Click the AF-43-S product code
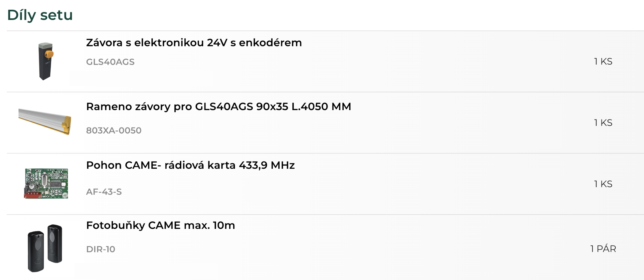Screen dimensions: 644x280 (104, 192)
